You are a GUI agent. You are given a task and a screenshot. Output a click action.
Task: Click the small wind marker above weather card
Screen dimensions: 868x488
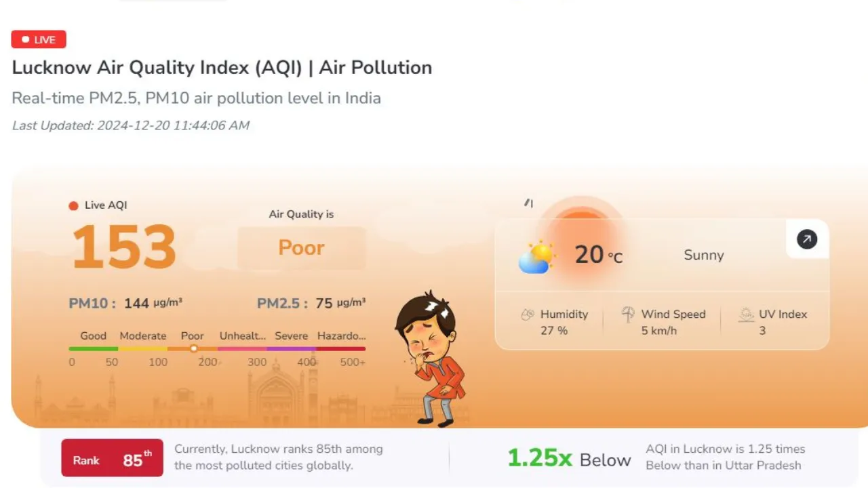[528, 203]
